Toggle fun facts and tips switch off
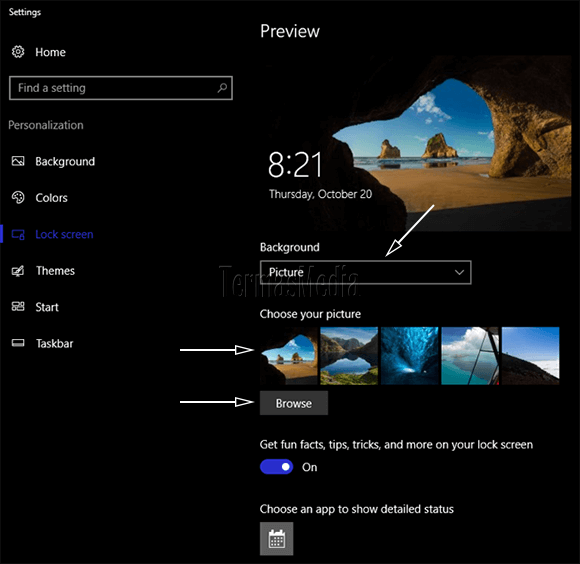 pos(276,467)
